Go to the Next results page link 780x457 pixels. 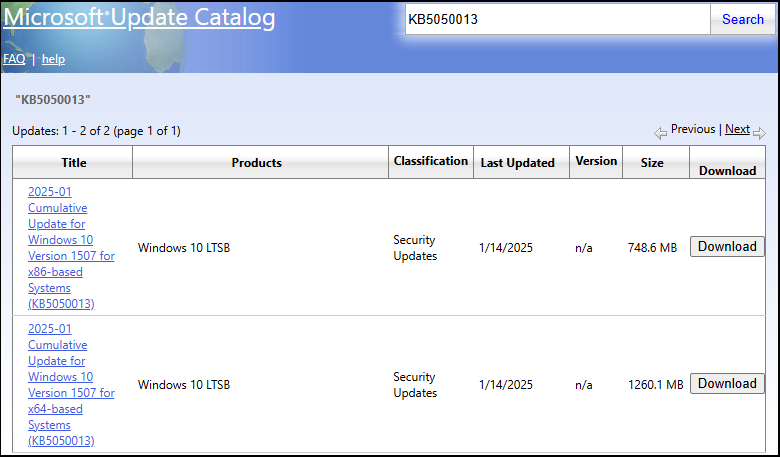tap(737, 129)
